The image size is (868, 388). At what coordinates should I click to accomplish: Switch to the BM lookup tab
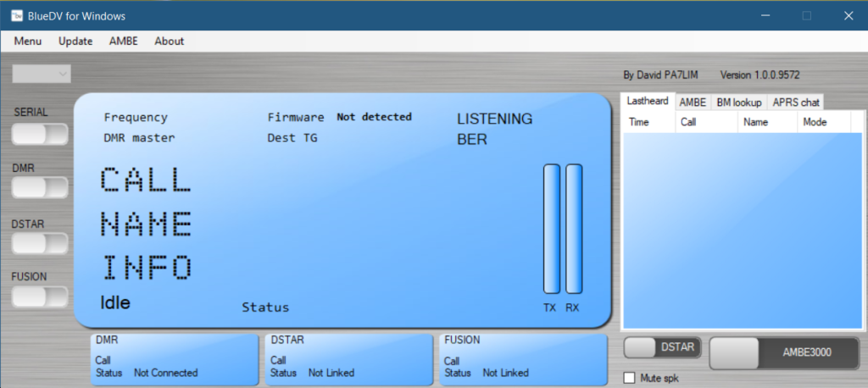[x=739, y=103]
